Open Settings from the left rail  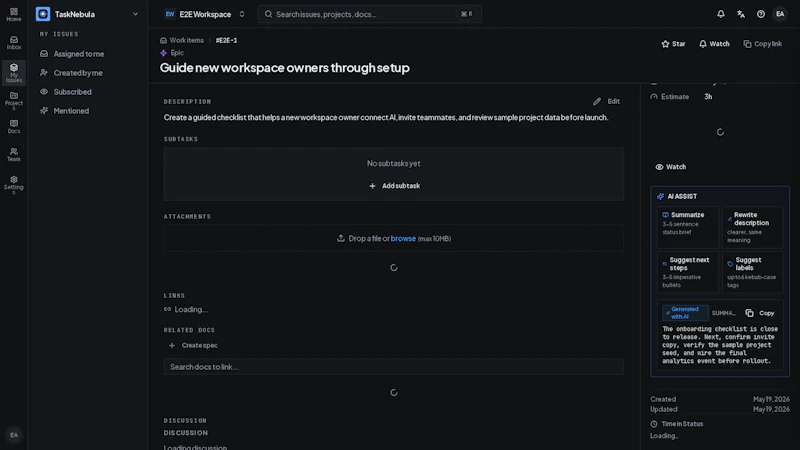[x=14, y=185]
